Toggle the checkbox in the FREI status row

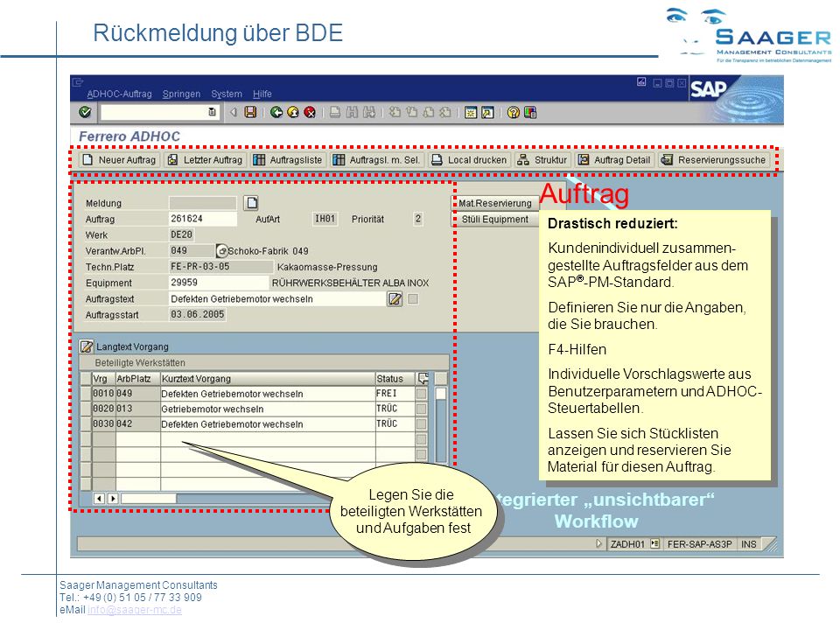pyautogui.click(x=422, y=394)
